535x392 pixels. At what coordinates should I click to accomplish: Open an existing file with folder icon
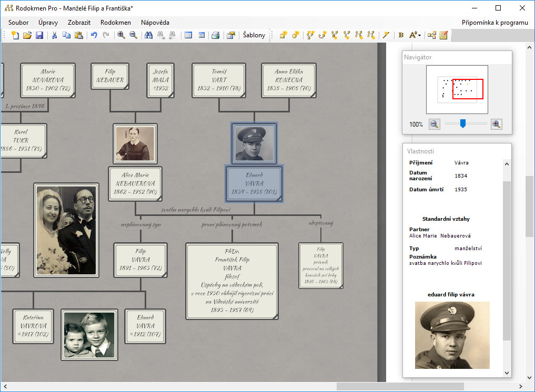coord(27,35)
